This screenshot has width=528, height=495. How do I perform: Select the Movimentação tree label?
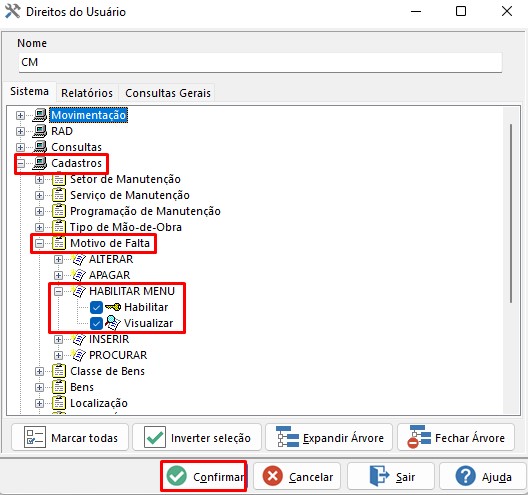coord(89,115)
